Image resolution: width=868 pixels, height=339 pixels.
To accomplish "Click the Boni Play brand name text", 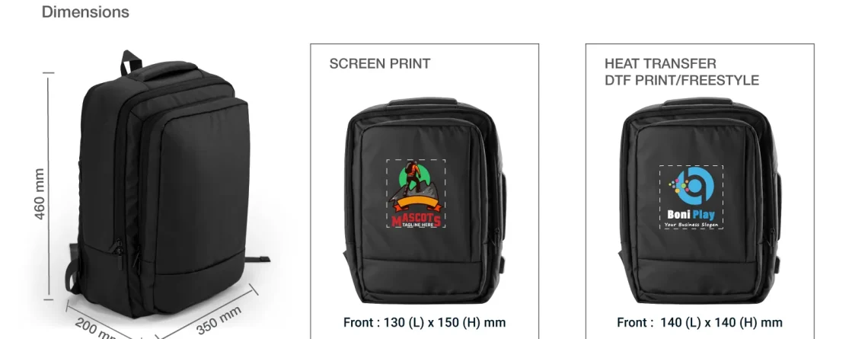I will click(x=691, y=214).
